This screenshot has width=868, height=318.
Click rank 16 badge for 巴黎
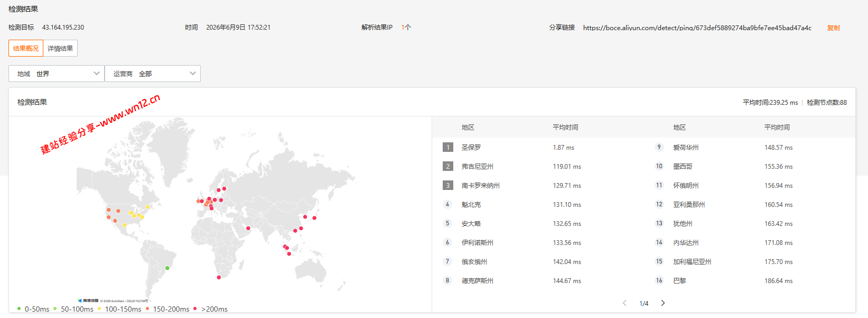(659, 280)
